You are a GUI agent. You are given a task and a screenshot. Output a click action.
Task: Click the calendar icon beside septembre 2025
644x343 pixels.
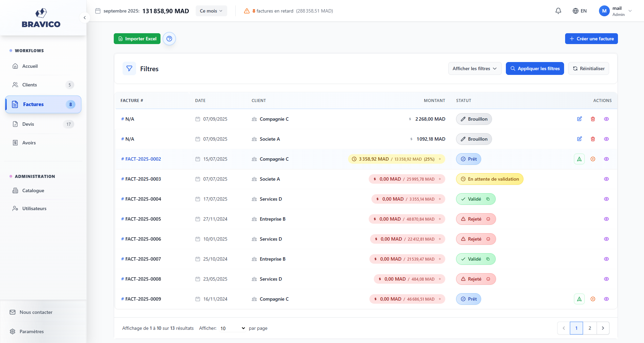pyautogui.click(x=98, y=11)
